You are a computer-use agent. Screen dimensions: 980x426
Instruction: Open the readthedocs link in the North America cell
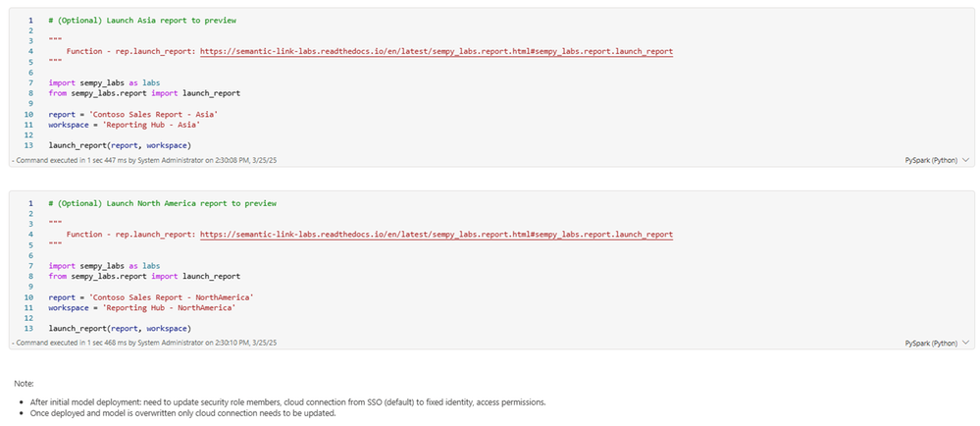pyautogui.click(x=437, y=235)
